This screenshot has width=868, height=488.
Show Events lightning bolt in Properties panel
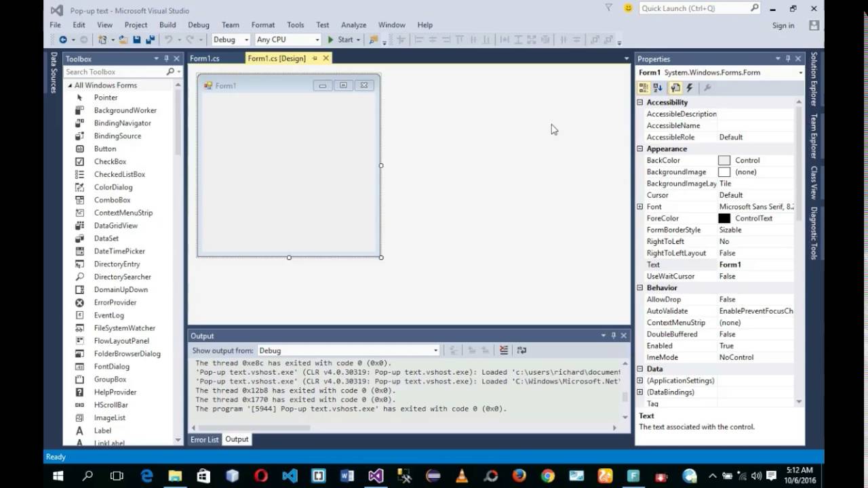coord(690,88)
